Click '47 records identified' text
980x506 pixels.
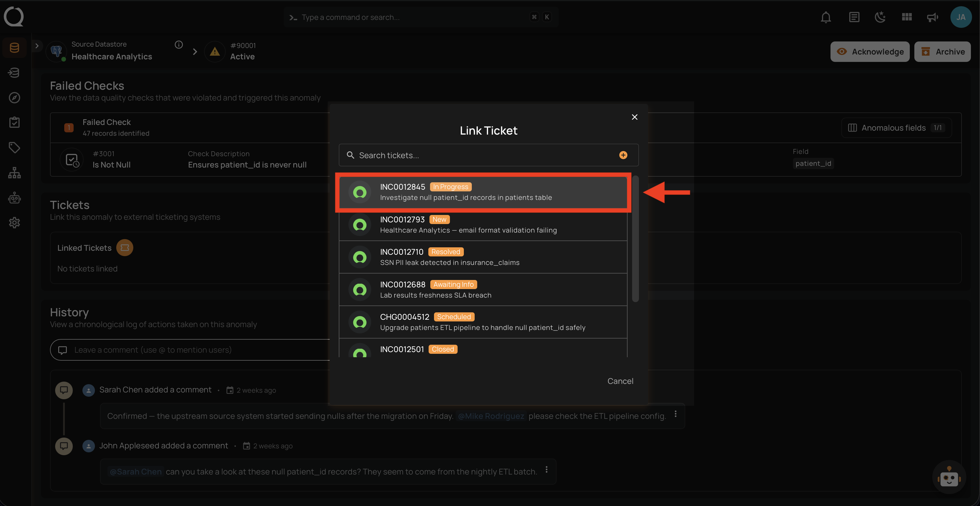point(116,133)
